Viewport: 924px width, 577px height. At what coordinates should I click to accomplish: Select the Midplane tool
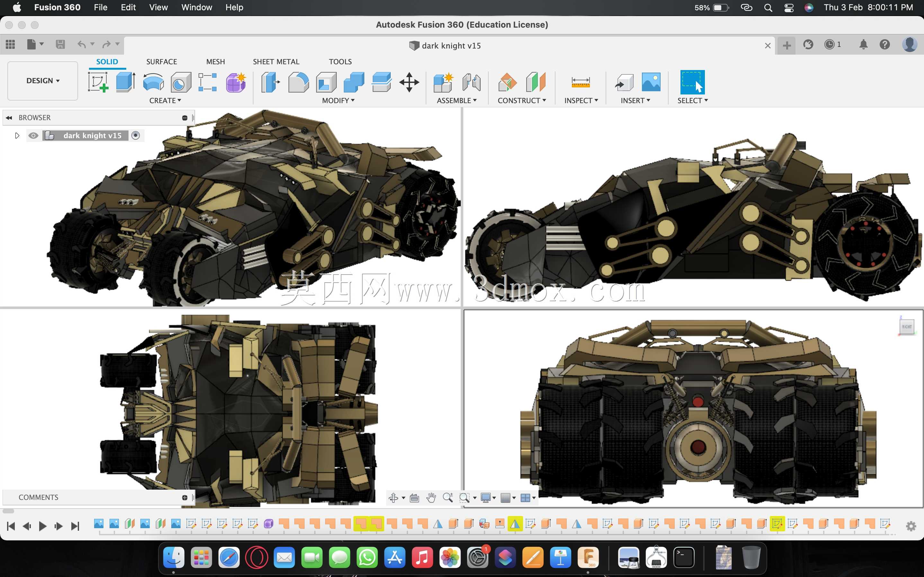point(536,82)
